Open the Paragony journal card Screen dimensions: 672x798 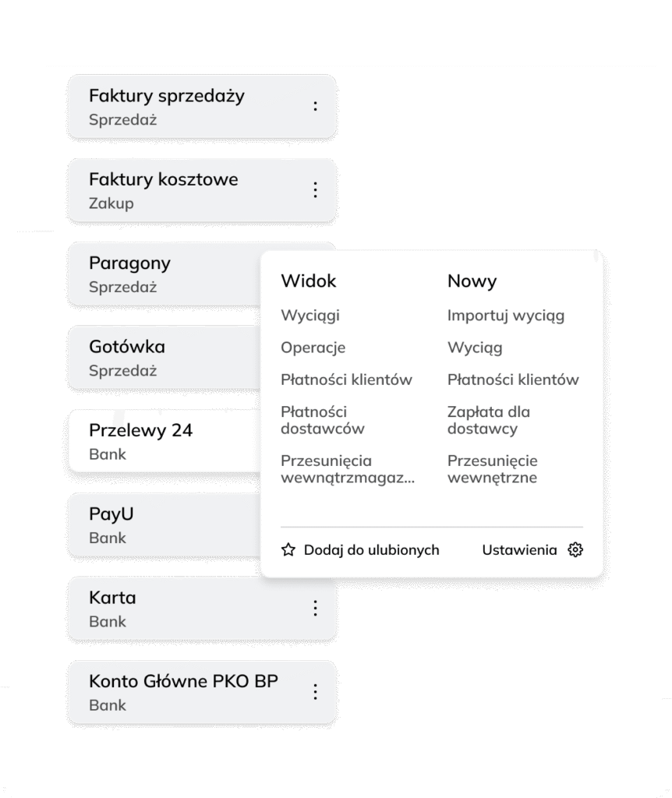pos(164,274)
